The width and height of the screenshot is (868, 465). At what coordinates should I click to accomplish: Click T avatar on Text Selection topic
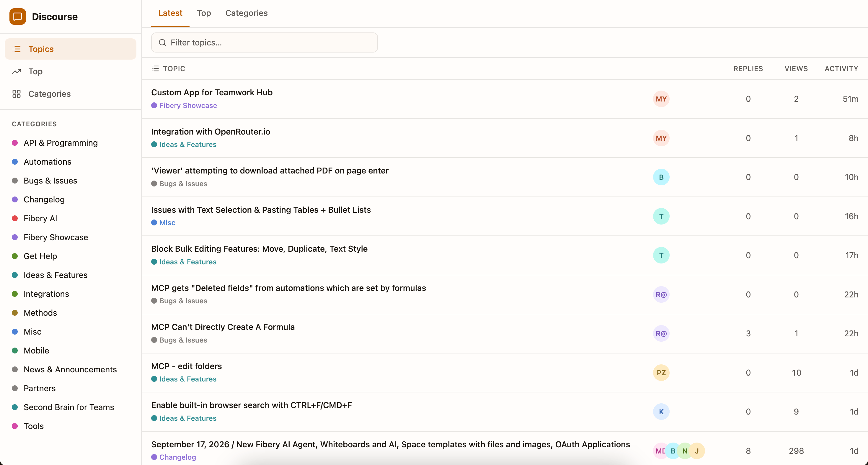661,216
